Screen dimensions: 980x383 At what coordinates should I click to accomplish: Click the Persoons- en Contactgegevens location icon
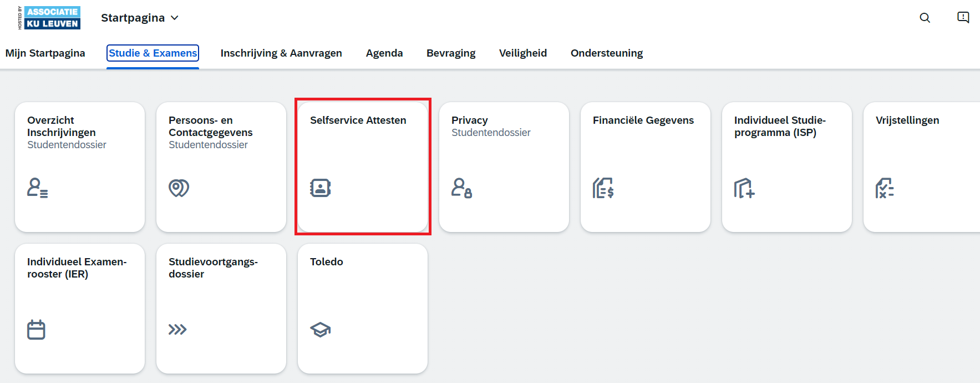(179, 188)
